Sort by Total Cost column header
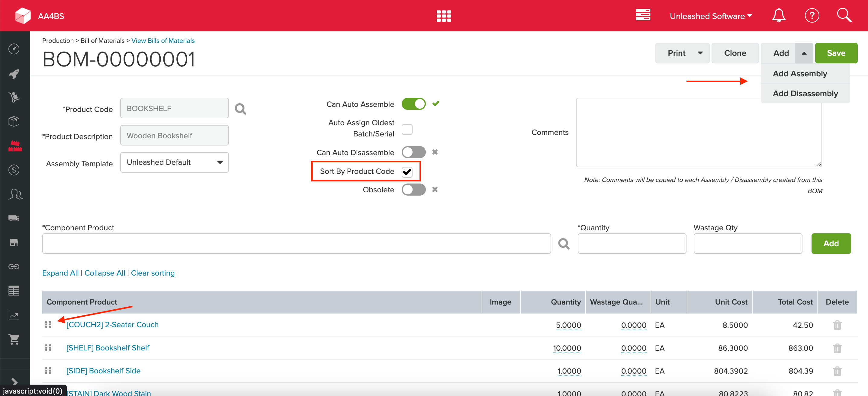Image resolution: width=868 pixels, height=396 pixels. (784, 302)
